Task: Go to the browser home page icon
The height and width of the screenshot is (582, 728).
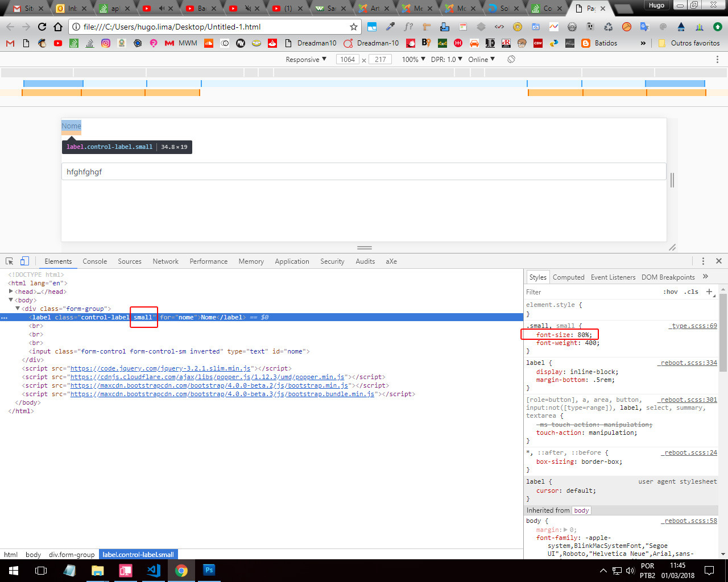Action: pyautogui.click(x=58, y=27)
